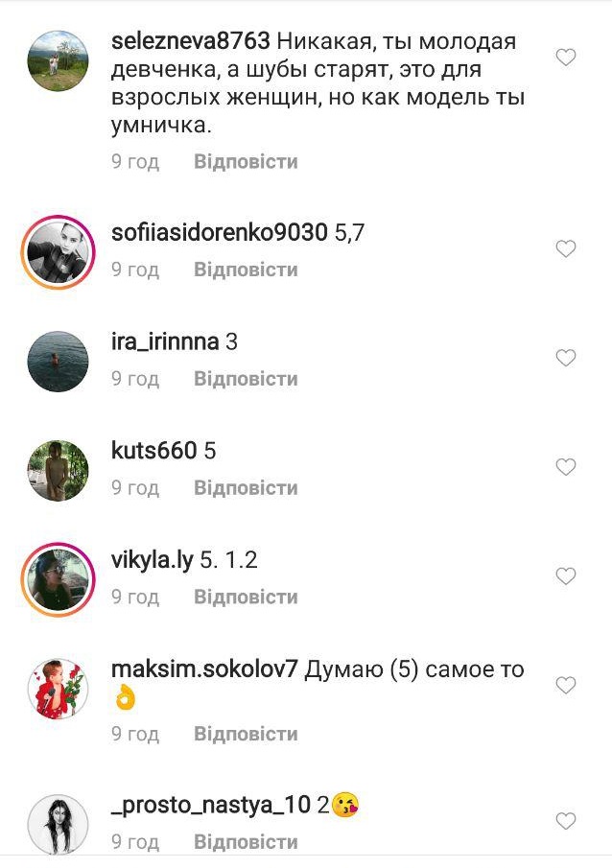Open vikyla.ly's story from the avatar
Screen dimensions: 612x868
pyautogui.click(x=59, y=579)
